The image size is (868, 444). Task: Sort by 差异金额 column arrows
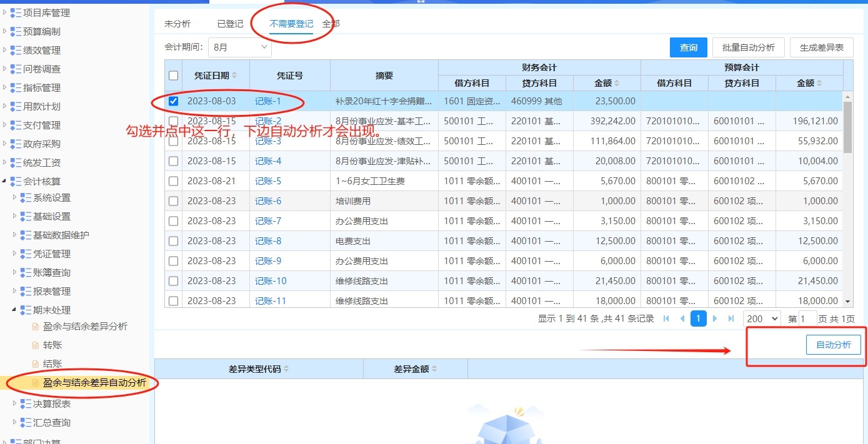[x=434, y=369]
